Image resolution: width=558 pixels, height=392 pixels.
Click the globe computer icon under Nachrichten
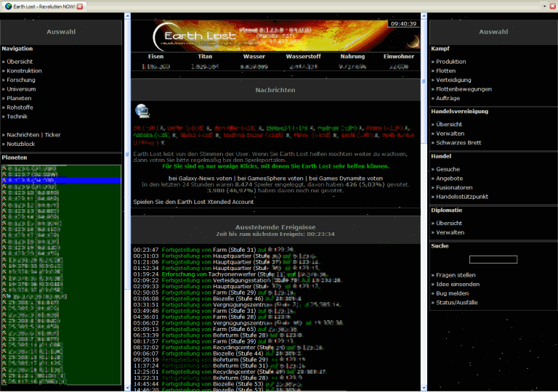click(x=142, y=111)
